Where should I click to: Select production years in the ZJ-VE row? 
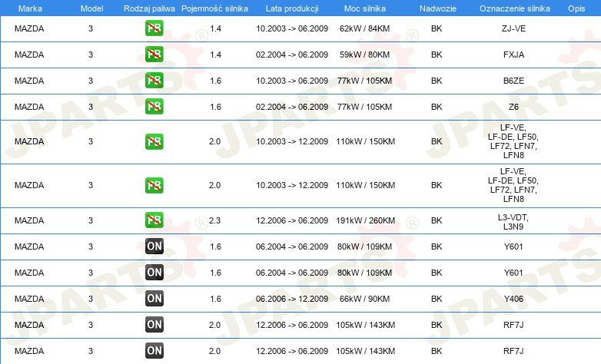pyautogui.click(x=292, y=28)
